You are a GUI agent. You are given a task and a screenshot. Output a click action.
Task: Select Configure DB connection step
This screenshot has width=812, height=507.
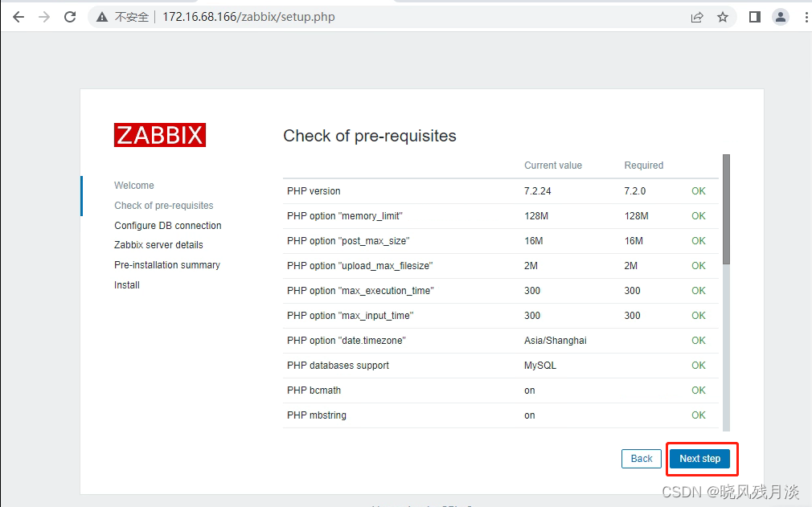pyautogui.click(x=168, y=226)
